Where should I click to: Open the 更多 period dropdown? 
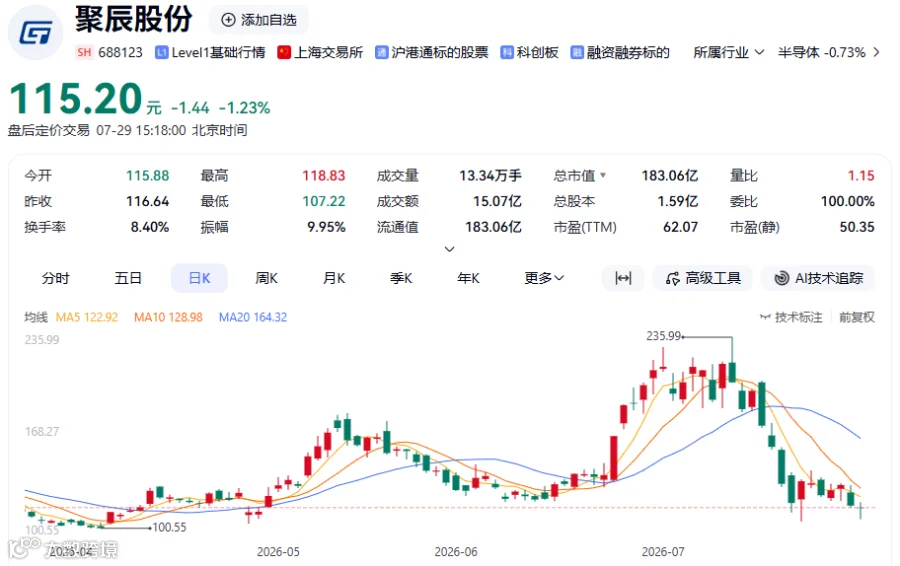click(x=544, y=278)
